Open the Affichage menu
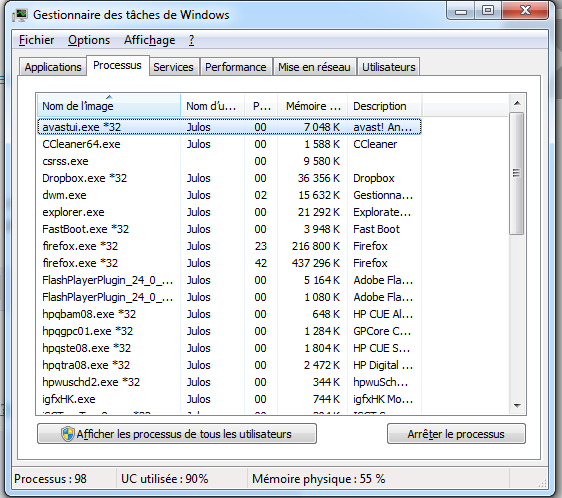Image resolution: width=562 pixels, height=498 pixels. (x=149, y=40)
